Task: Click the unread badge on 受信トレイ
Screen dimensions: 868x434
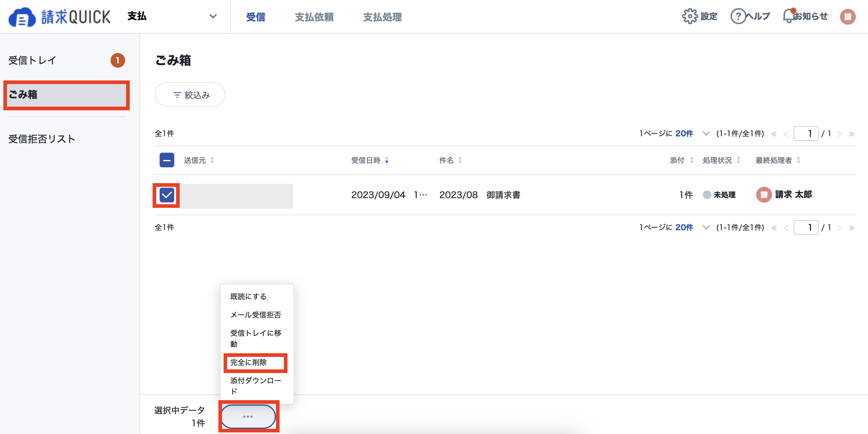Action: tap(118, 60)
